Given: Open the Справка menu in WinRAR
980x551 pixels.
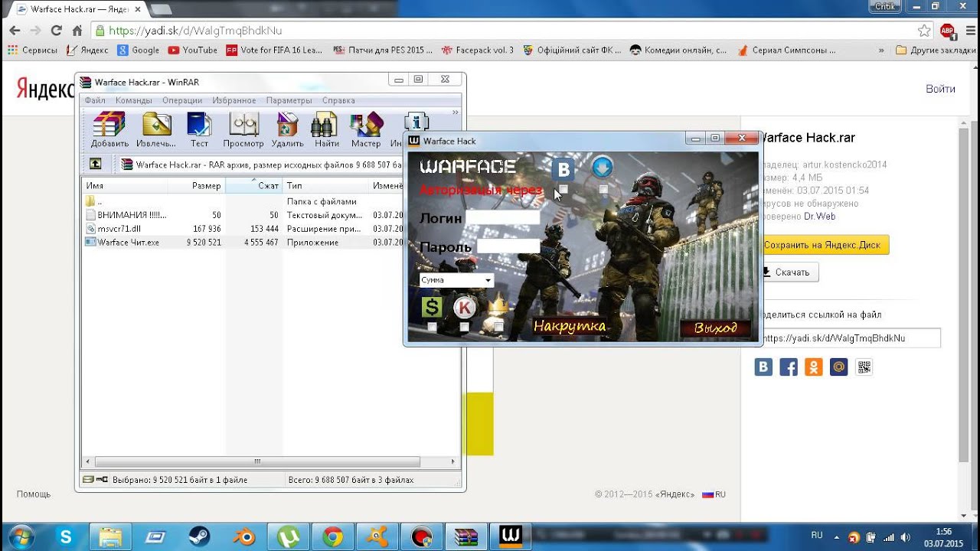Looking at the screenshot, I should [x=338, y=100].
